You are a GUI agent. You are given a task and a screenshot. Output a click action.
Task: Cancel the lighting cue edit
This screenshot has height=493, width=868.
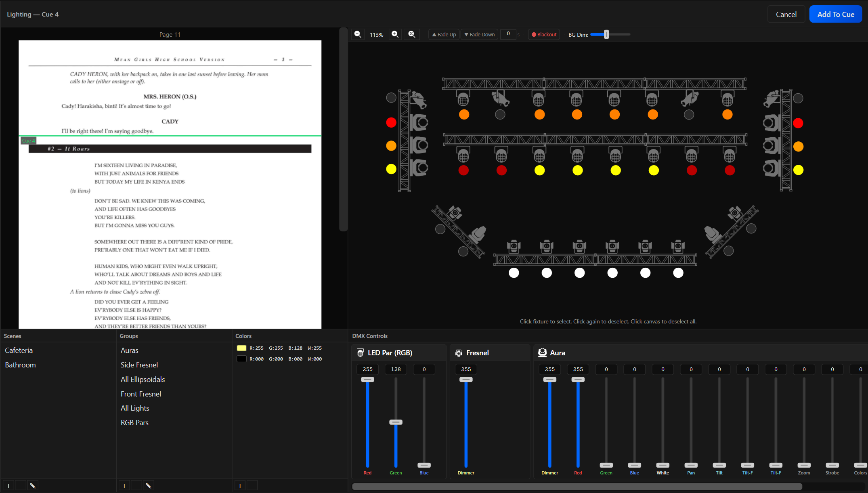coord(786,14)
